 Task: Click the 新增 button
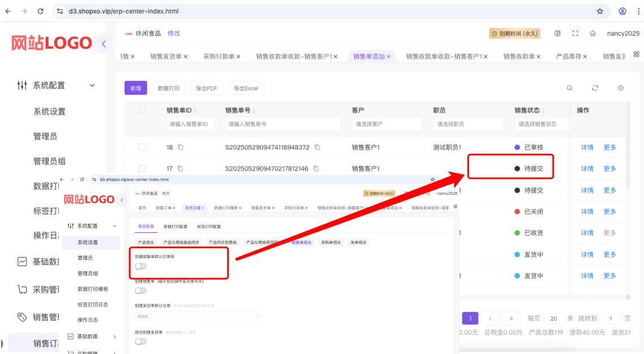pyautogui.click(x=135, y=88)
